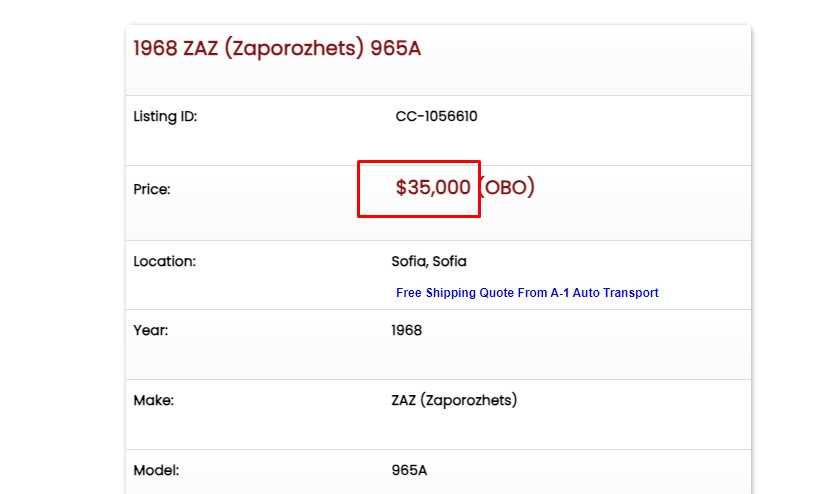Click the second 'Sofia' in the location value
835x494 pixels.
(449, 261)
